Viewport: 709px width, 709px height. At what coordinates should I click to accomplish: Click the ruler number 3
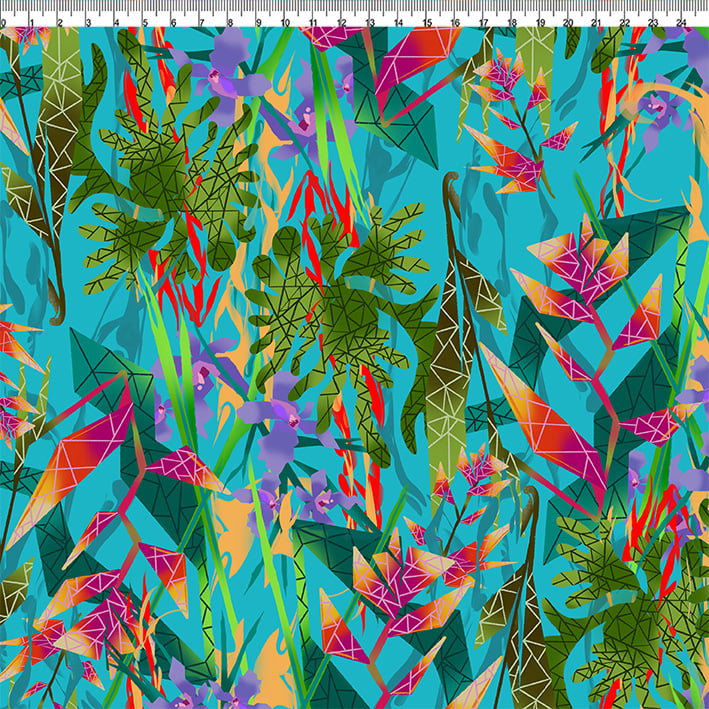click(x=88, y=23)
